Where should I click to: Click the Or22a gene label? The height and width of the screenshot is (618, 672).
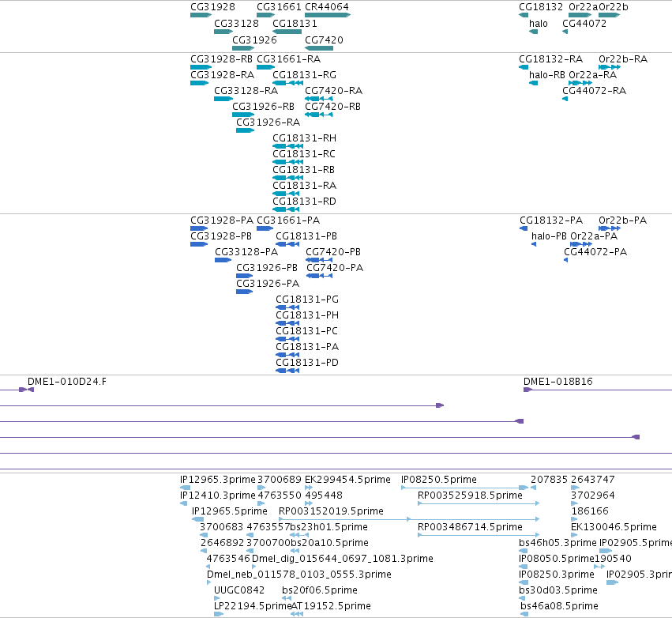(584, 7)
